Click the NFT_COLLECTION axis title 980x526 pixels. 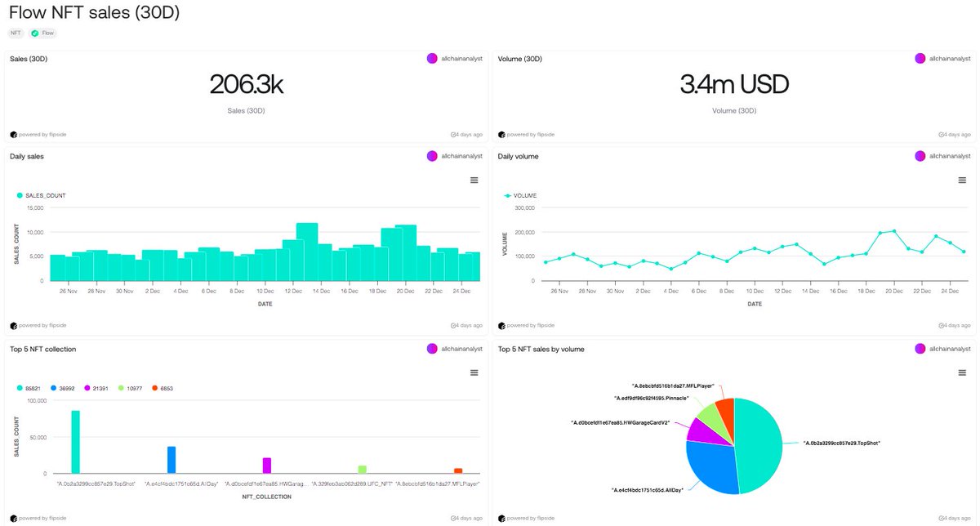(267, 496)
